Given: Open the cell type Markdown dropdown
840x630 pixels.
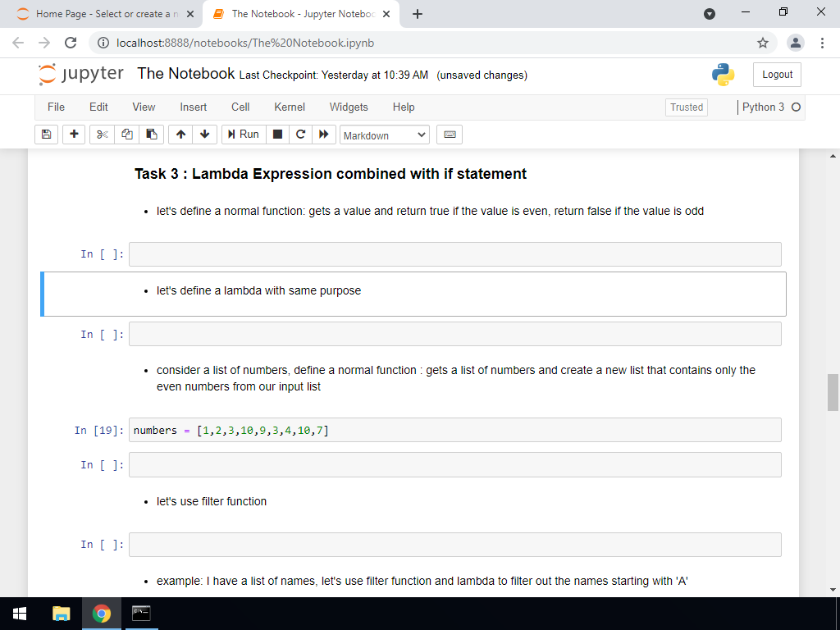Looking at the screenshot, I should click(384, 135).
